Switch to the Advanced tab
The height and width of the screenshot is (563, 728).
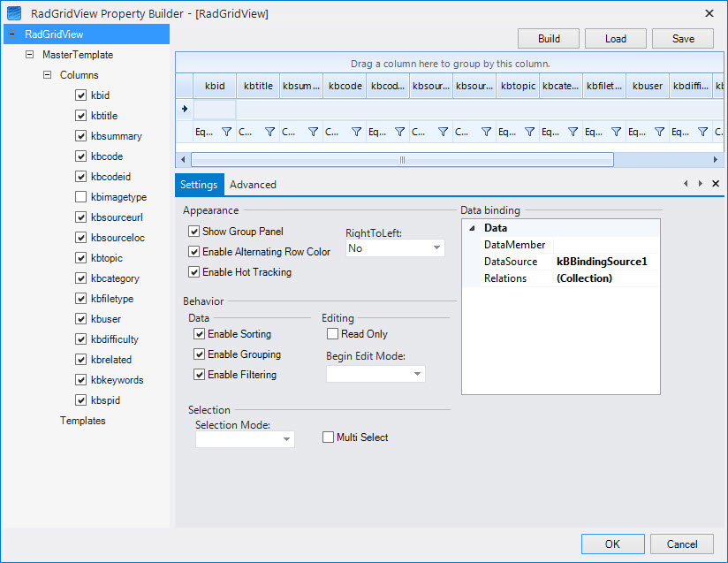253,185
